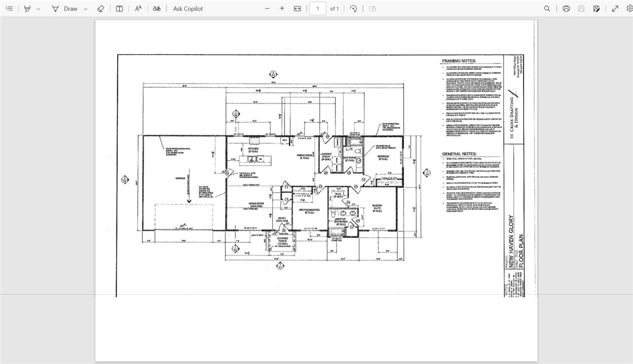The image size is (633, 364).
Task: Start Read aloud
Action: pyautogui.click(x=138, y=9)
